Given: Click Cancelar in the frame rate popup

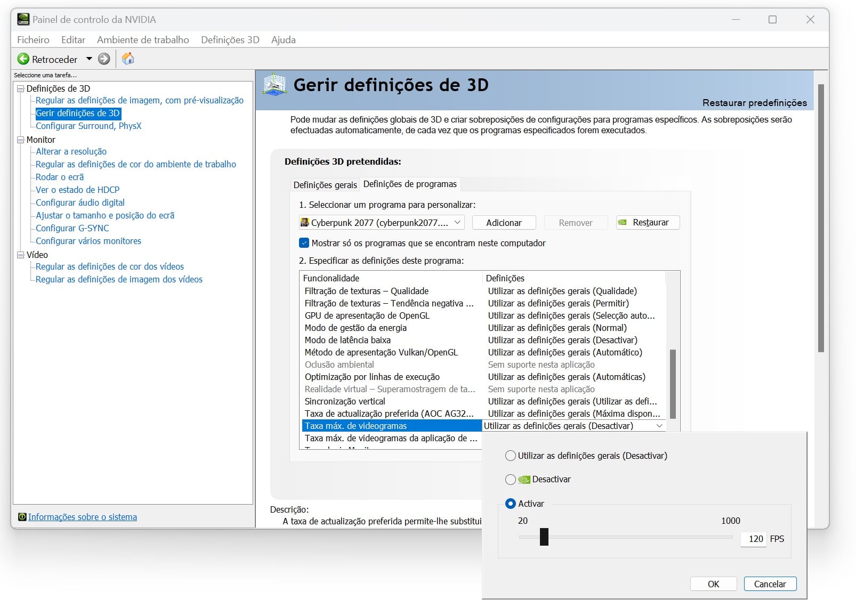Looking at the screenshot, I should (x=770, y=584).
